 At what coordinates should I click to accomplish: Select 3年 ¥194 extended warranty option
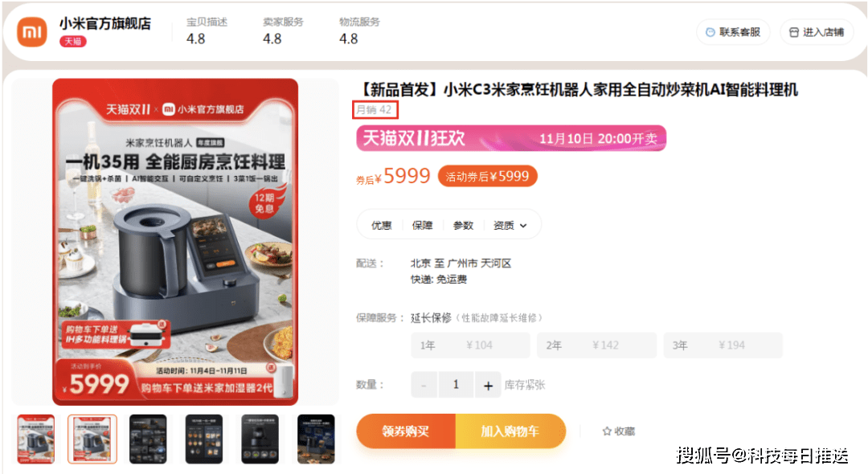tap(723, 345)
